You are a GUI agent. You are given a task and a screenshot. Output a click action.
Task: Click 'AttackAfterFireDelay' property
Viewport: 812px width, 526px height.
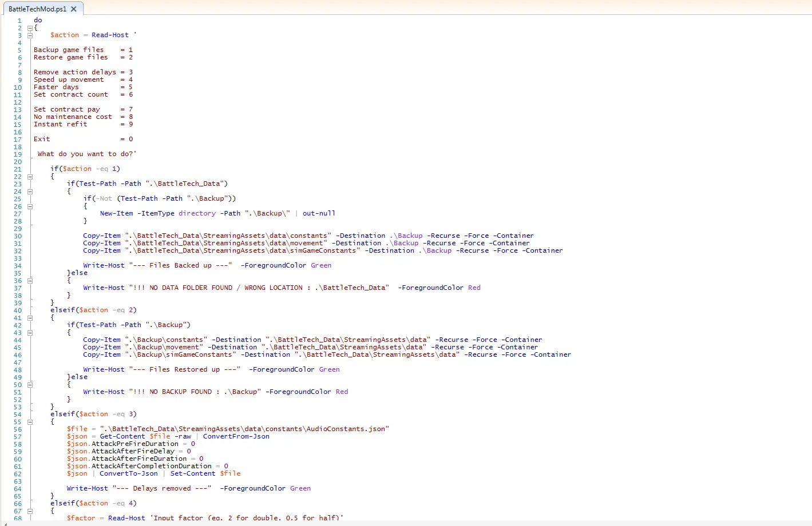(x=133, y=451)
